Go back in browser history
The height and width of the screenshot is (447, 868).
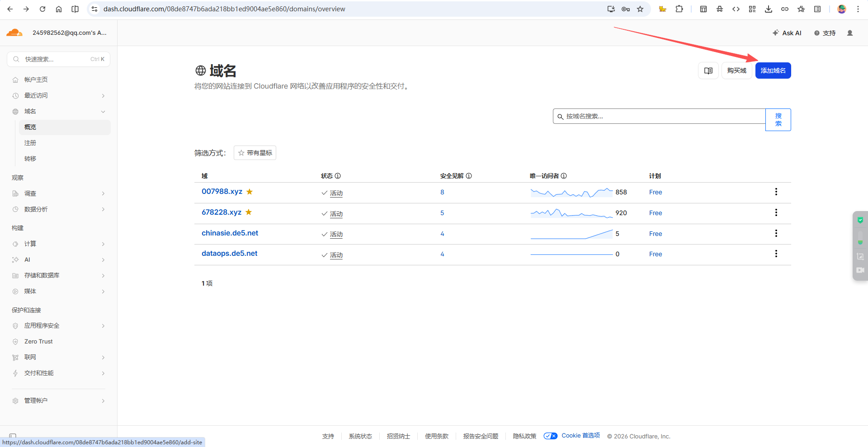(10, 9)
